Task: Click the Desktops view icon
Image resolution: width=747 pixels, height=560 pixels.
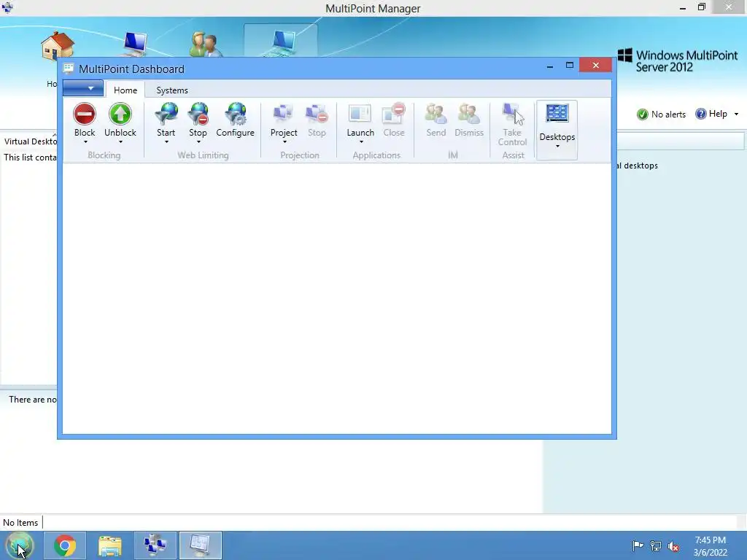Action: pyautogui.click(x=557, y=114)
